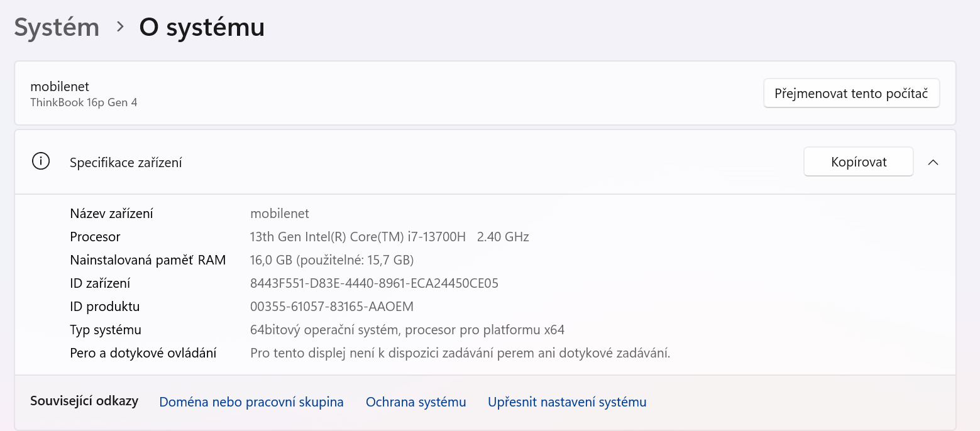Click the Kopírovat button

pyautogui.click(x=858, y=161)
